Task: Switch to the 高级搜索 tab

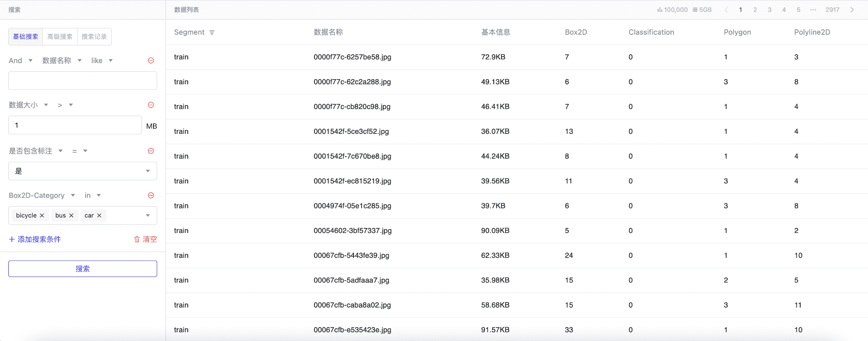Action: coord(60,36)
